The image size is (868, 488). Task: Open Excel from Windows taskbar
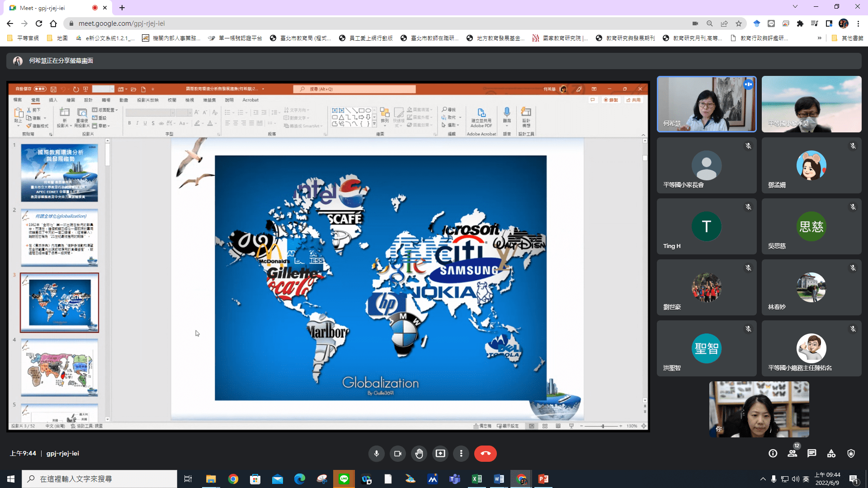pos(476,479)
